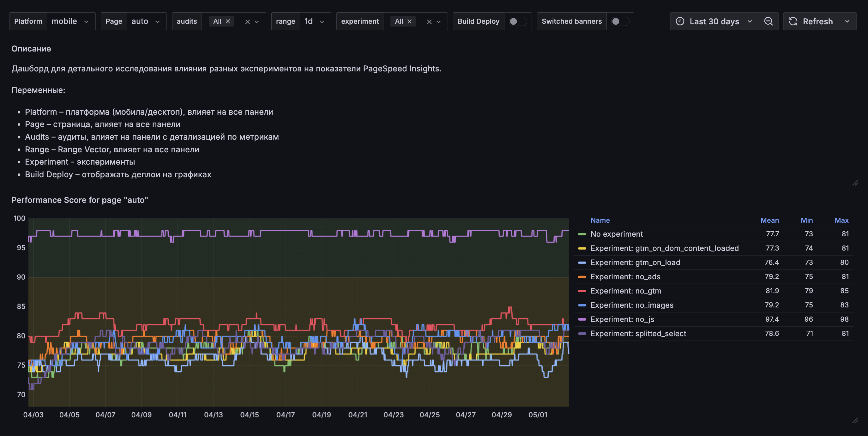The height and width of the screenshot is (436, 868).
Task: Open the Platform mobile dropdown
Action: coord(71,21)
